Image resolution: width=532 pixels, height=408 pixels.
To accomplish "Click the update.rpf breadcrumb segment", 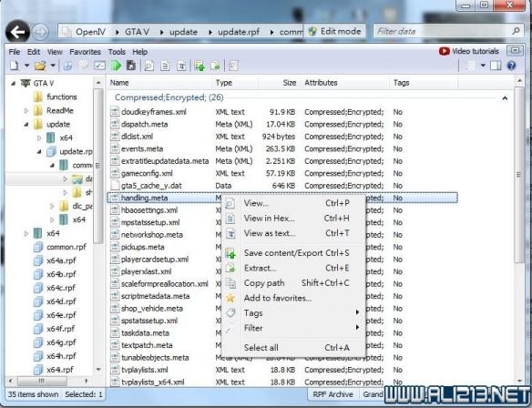I will coord(239,32).
